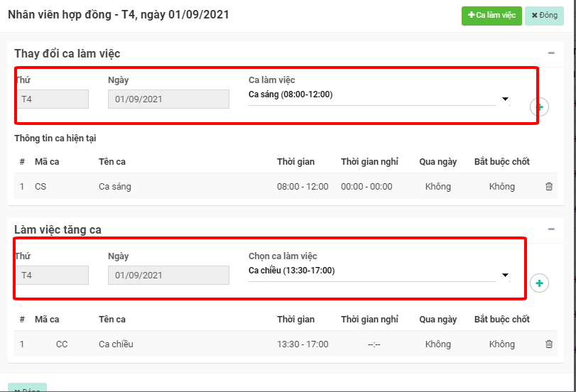Click the Ngày field in Làm việc tăng ca section
The height and width of the screenshot is (392, 576).
pos(168,276)
